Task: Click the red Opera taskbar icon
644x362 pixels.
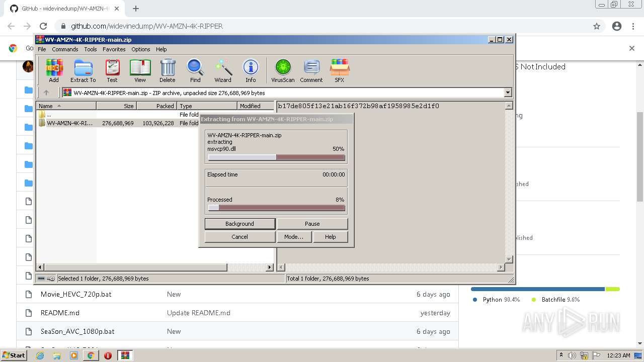Action: (108, 355)
